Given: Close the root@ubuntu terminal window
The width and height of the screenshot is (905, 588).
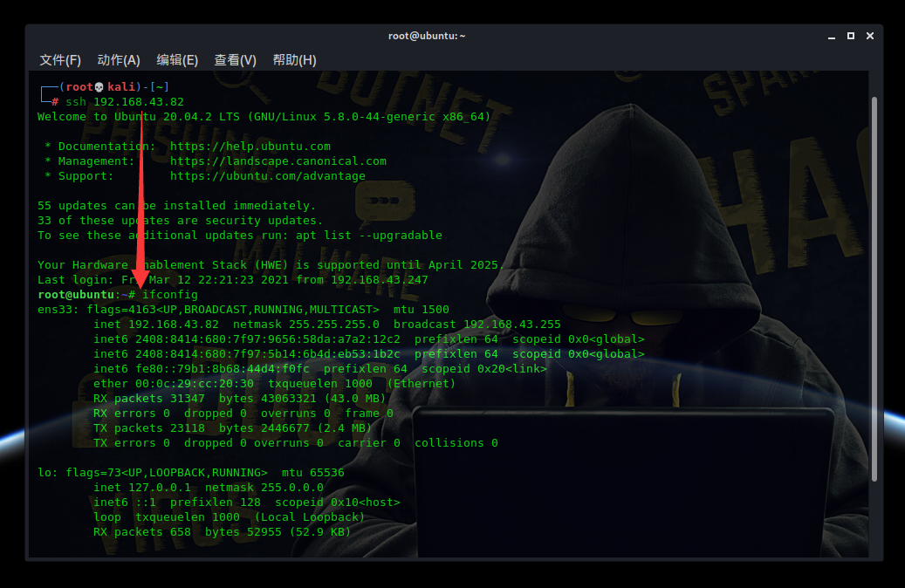Looking at the screenshot, I should click(x=870, y=36).
